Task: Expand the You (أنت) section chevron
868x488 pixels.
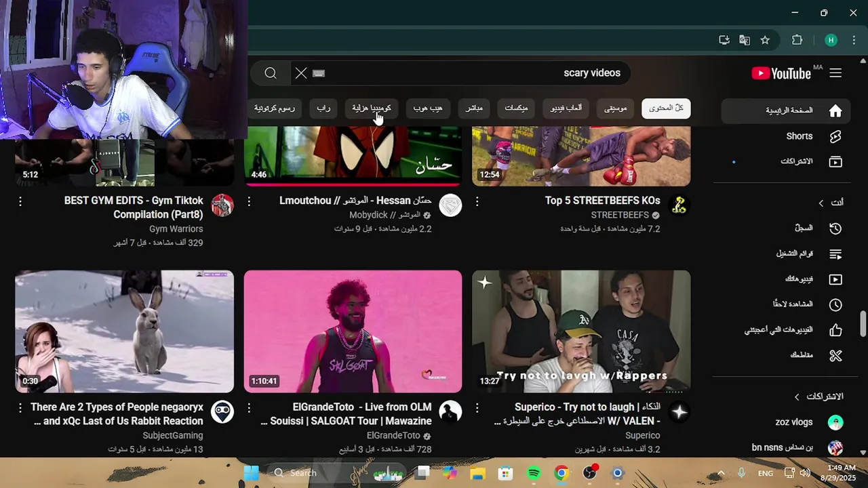Action: [x=821, y=203]
